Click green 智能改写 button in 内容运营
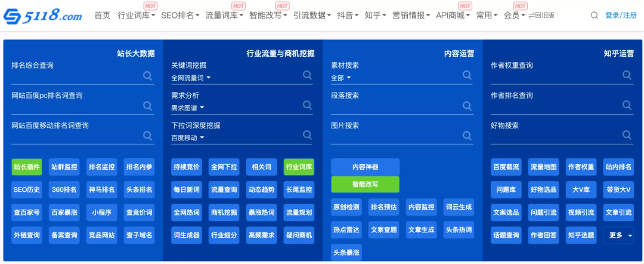The height and width of the screenshot is (264, 644). [365, 184]
